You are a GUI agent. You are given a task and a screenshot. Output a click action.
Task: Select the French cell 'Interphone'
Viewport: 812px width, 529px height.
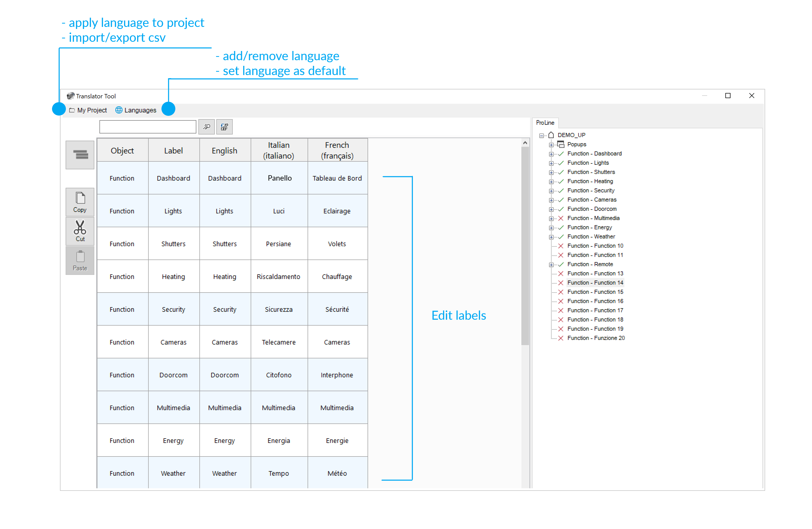pyautogui.click(x=337, y=375)
